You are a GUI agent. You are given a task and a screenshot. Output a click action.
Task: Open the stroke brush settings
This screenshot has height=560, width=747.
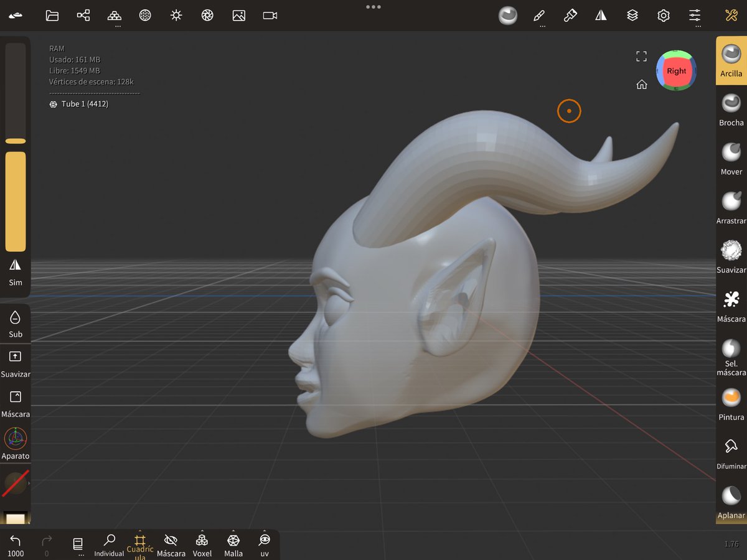(x=540, y=16)
